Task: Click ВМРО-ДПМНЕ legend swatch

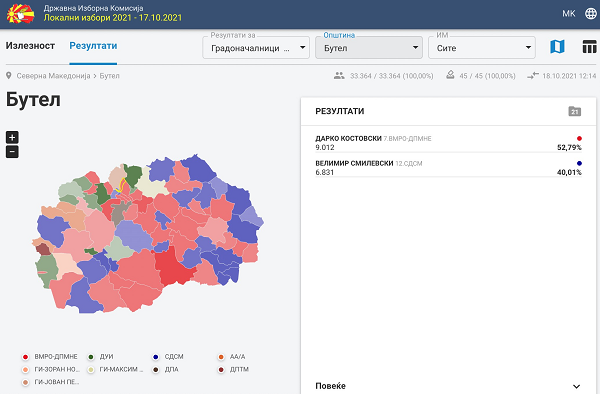Action: click(25, 357)
